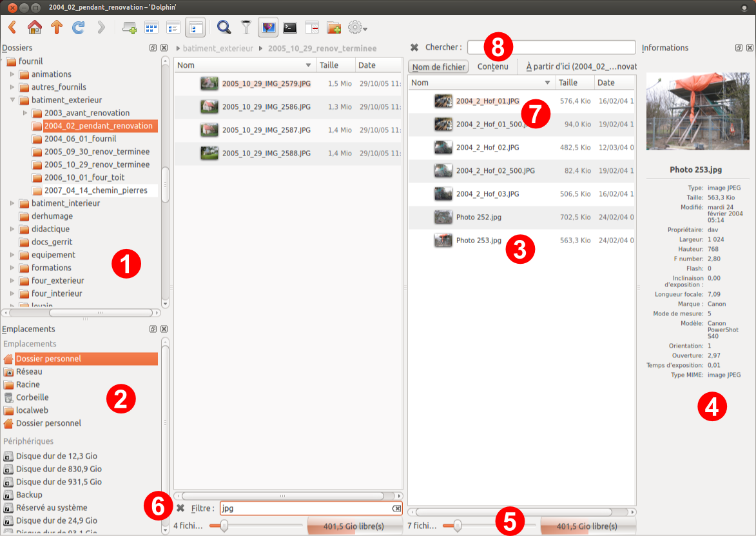Image resolution: width=756 pixels, height=536 pixels.
Task: Collapse the batiment_exterieur folder tree
Action: pyautogui.click(x=12, y=100)
